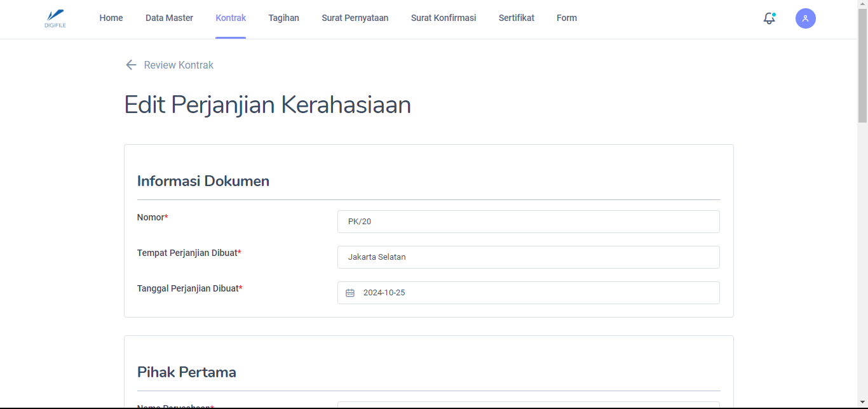Click the vertical page scrollbar thumb

[x=862, y=64]
